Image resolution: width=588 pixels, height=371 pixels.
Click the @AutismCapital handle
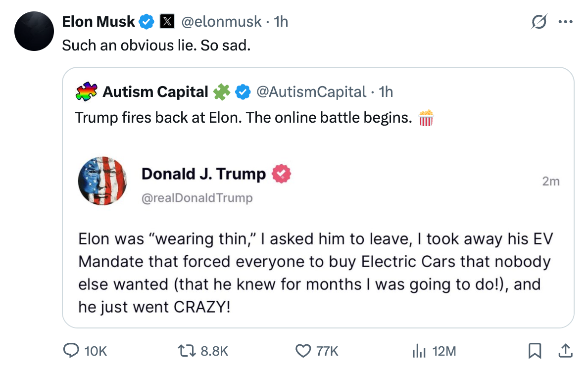(x=311, y=92)
